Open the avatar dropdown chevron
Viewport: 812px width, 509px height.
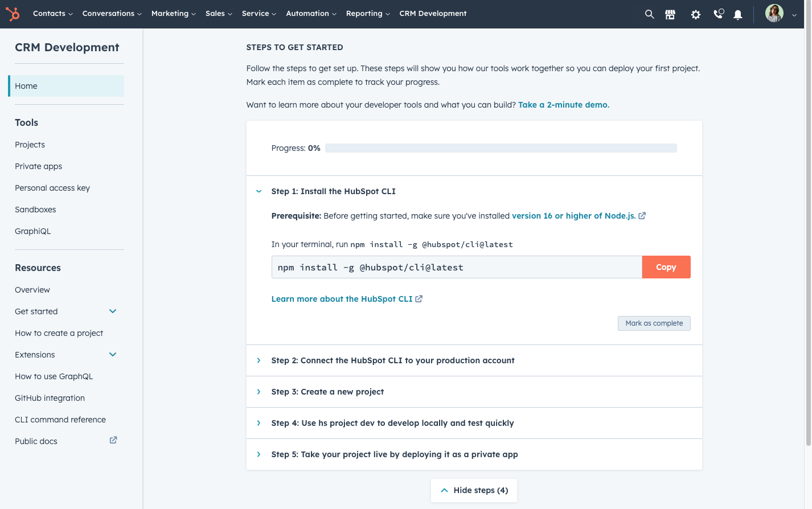(x=794, y=16)
